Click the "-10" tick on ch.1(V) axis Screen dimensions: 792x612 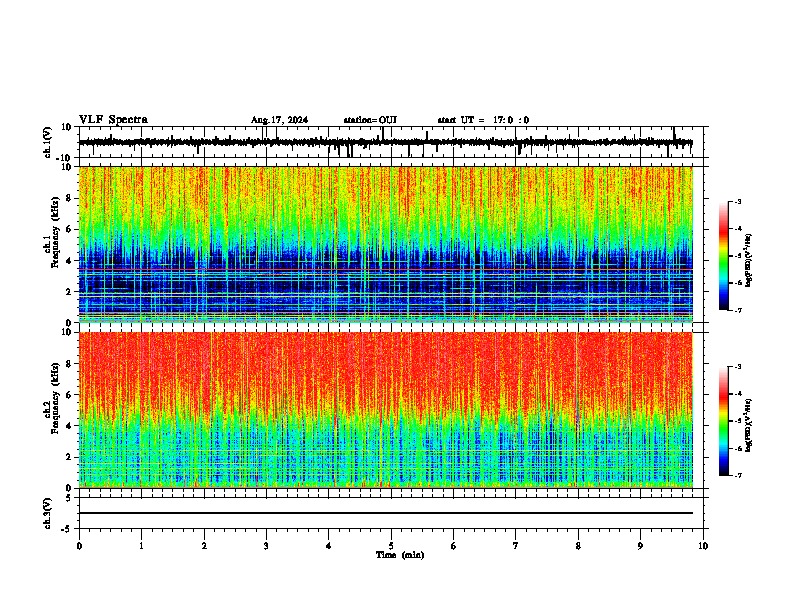[65, 158]
